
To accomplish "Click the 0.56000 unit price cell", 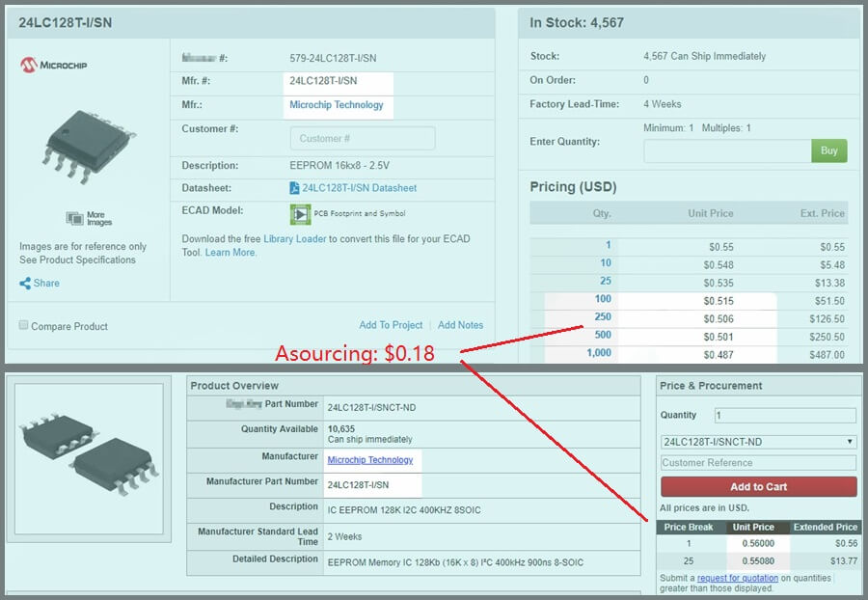I will click(x=758, y=543).
